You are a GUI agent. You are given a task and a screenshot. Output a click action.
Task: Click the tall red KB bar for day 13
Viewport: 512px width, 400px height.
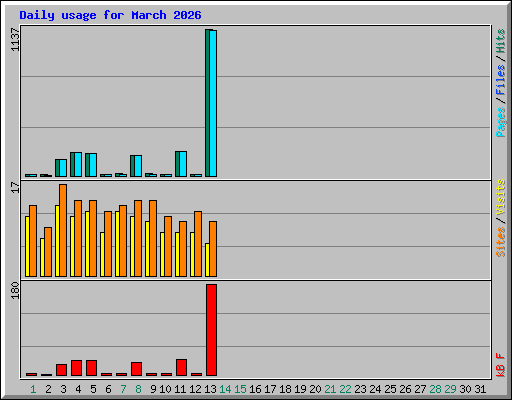click(211, 330)
